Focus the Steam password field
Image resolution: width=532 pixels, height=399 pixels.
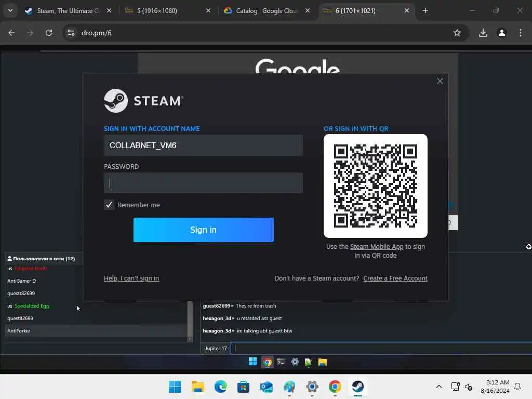click(x=203, y=183)
